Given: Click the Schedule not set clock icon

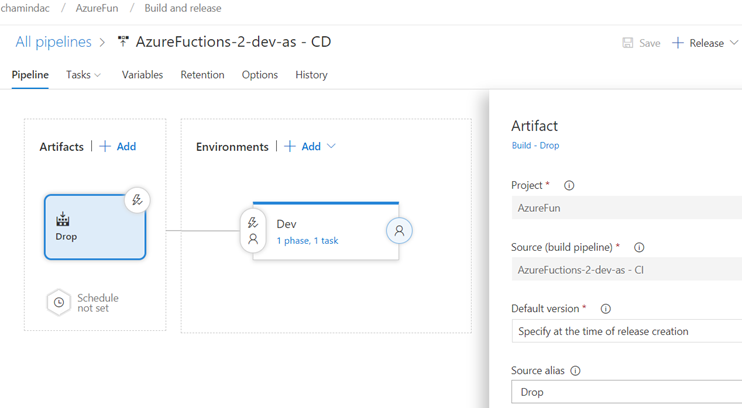Looking at the screenshot, I should click(x=59, y=302).
